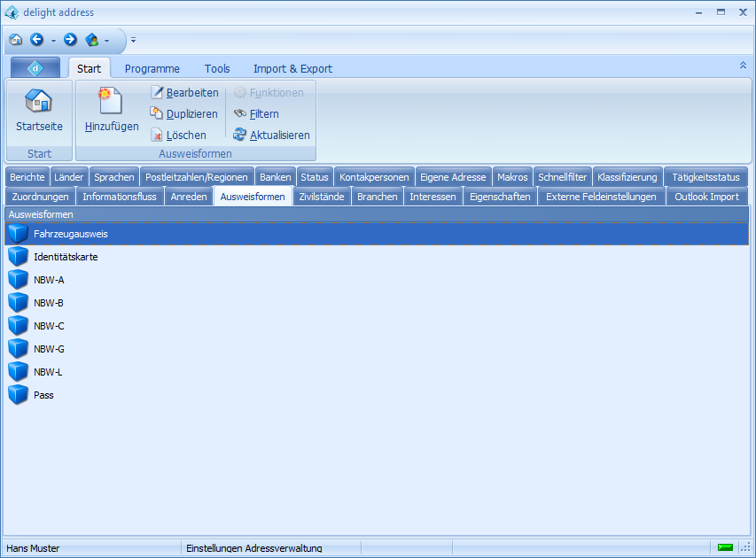Switch to the Programme ribbon tab
The image size is (756, 558).
click(x=152, y=68)
